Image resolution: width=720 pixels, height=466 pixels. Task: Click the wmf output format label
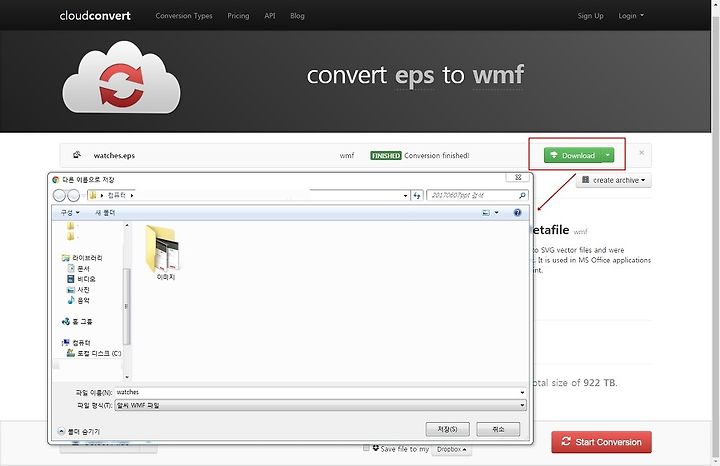click(x=347, y=156)
